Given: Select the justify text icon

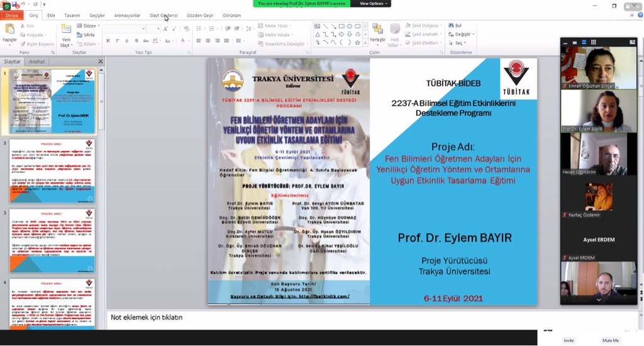Looking at the screenshot, I should click(226, 41).
